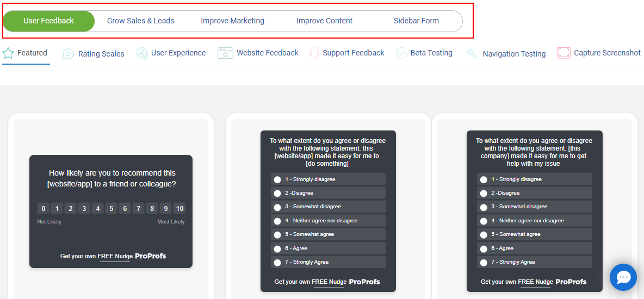Viewport: 644px width, 299px height.
Task: Click the User Experience person icon
Action: pos(142,53)
